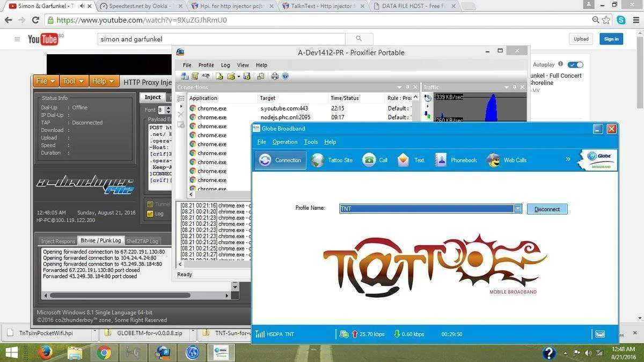The width and height of the screenshot is (644, 362).
Task: Open the Call feature in Globe Broadband
Action: [375, 160]
